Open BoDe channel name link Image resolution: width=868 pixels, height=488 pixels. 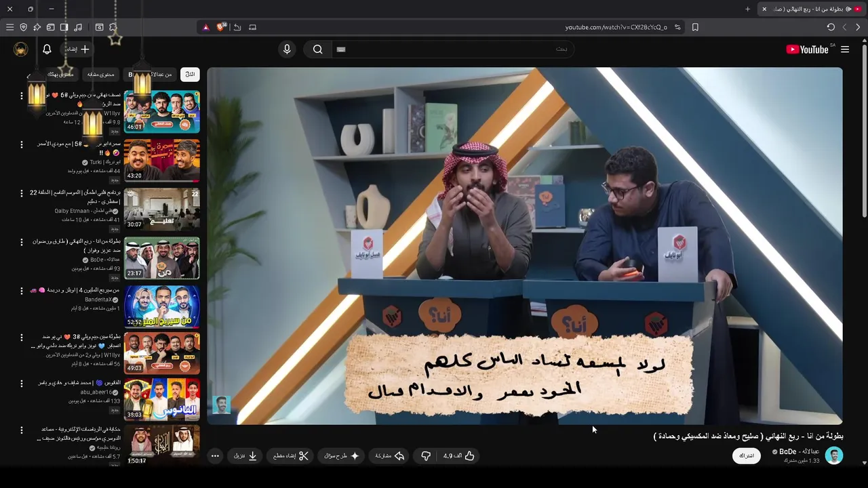pos(799,451)
